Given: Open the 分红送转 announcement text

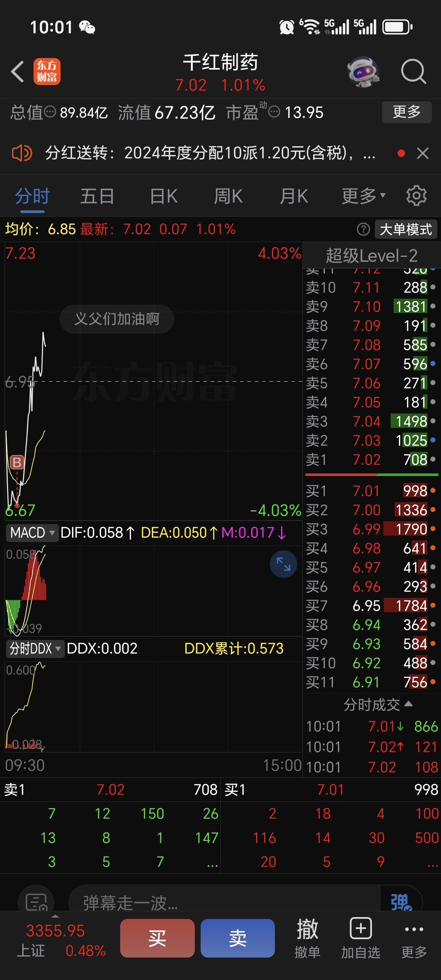Looking at the screenshot, I should click(x=210, y=153).
